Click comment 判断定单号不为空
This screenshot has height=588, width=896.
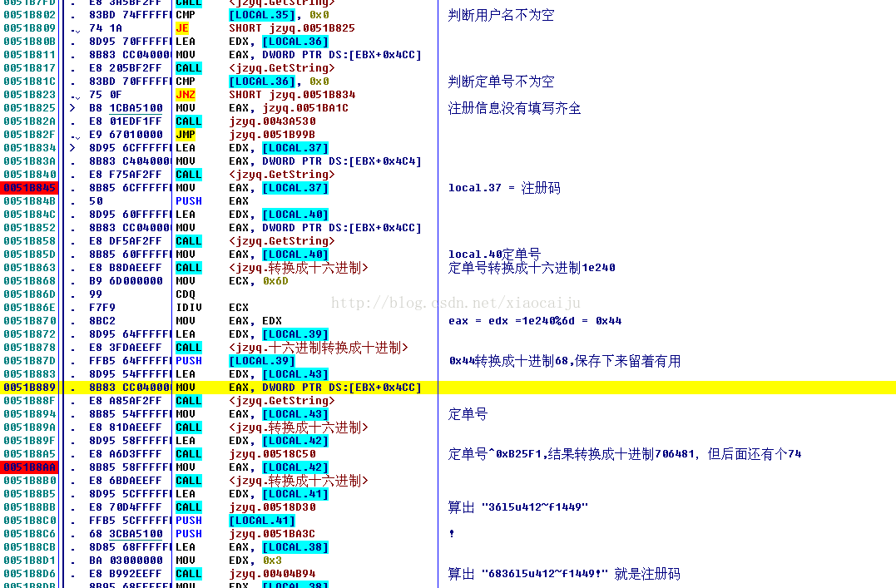click(x=501, y=82)
